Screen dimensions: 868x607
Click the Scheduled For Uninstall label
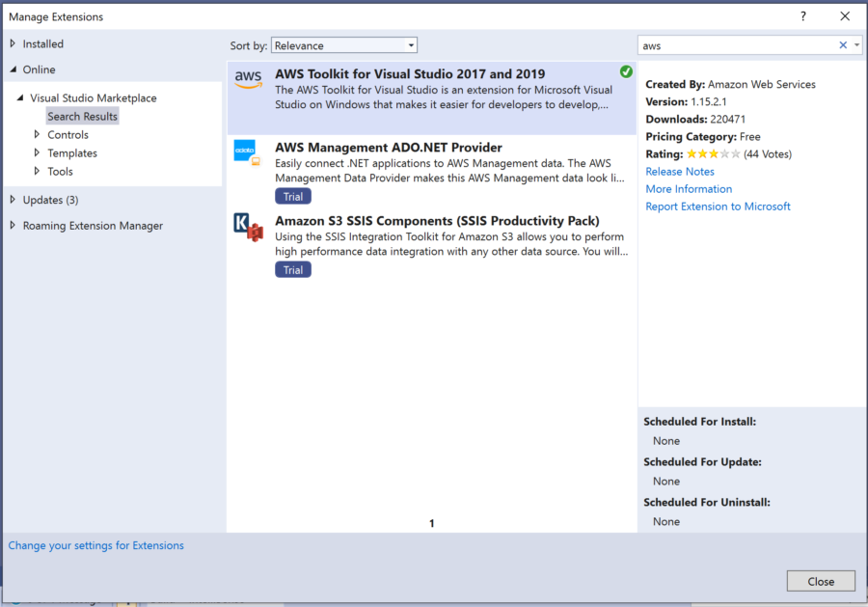(707, 503)
